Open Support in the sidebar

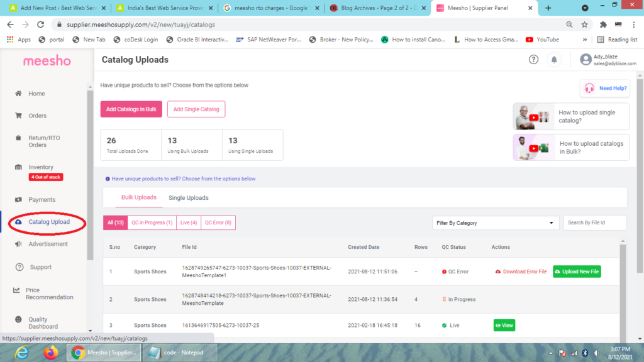coord(40,266)
